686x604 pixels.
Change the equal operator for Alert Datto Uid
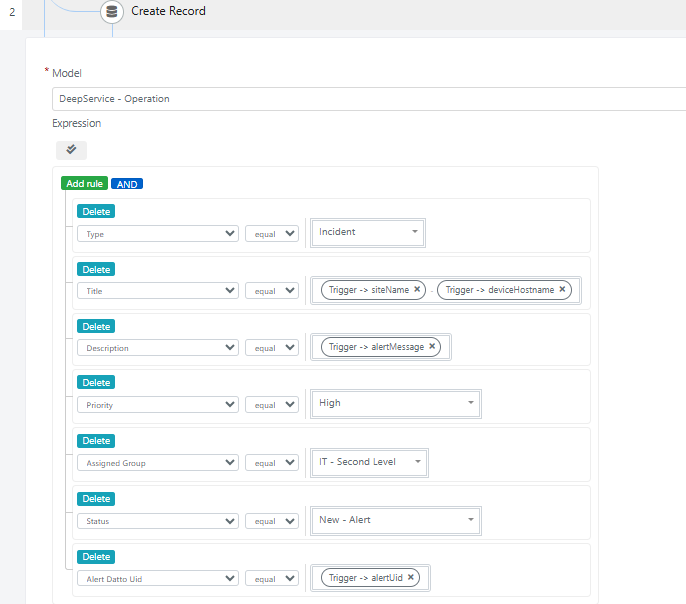click(272, 579)
